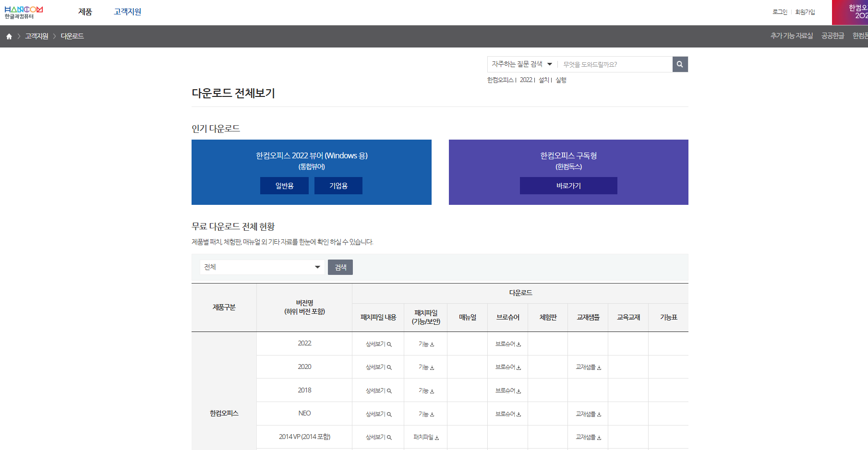Click the 검색 button next to the filter
The width and height of the screenshot is (868, 450).
pos(340,267)
